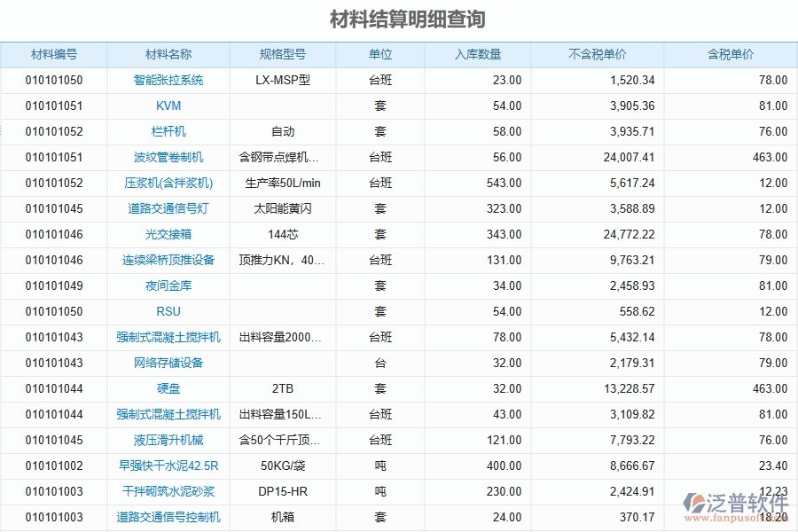Click the 液压滑升机械 link
798x532 pixels.
click(168, 414)
